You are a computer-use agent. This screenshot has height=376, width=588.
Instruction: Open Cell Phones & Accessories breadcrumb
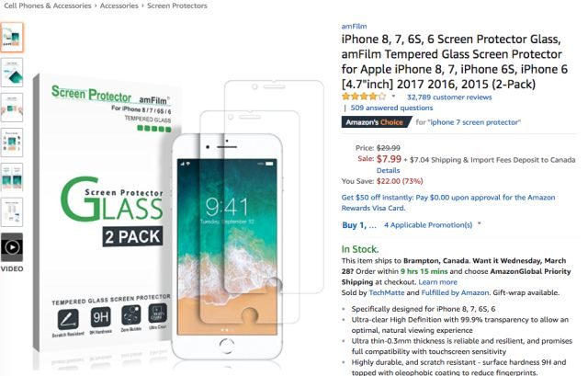click(47, 6)
